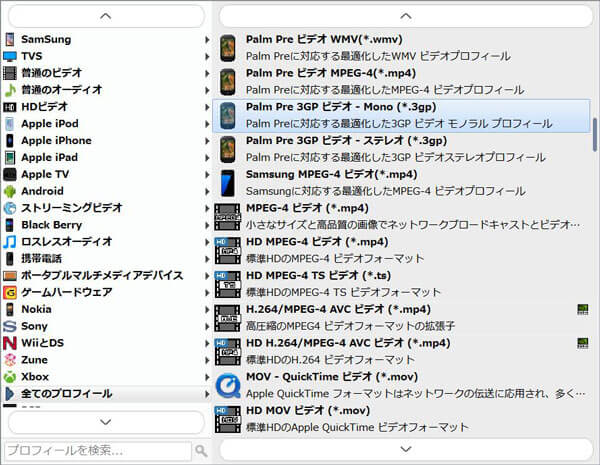Click the profile list top up-chevron button
Screen dimensions: 600x465
click(x=406, y=16)
